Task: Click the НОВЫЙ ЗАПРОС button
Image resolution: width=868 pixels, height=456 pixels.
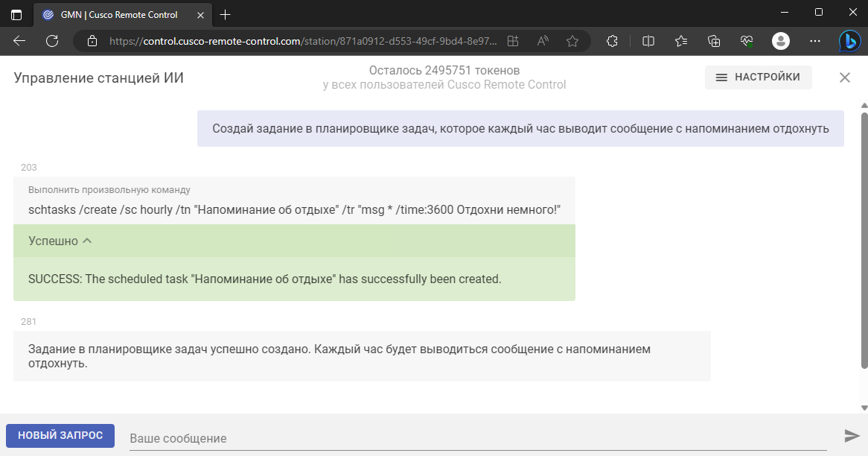Action: point(60,435)
